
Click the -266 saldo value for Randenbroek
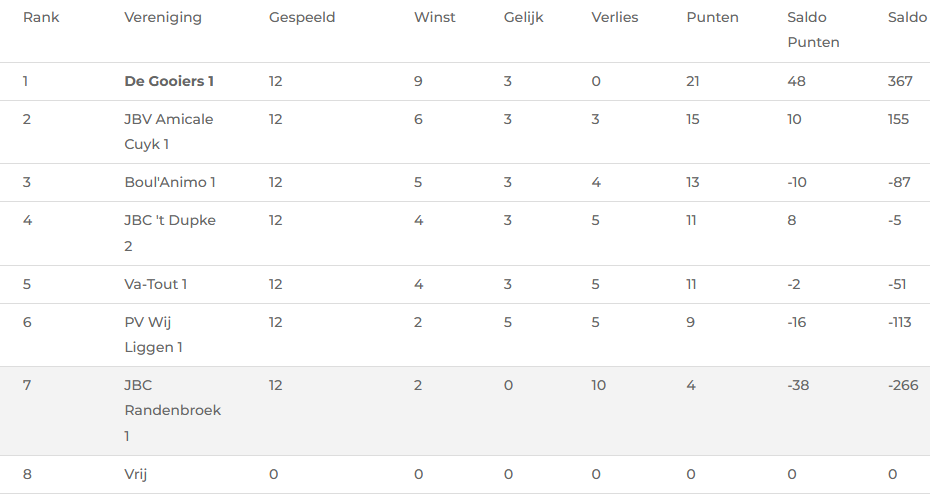click(903, 386)
